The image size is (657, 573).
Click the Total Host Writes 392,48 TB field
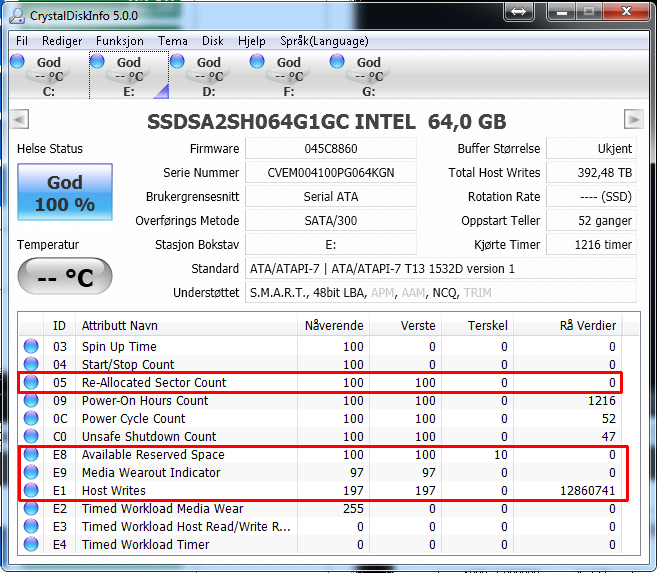(x=591, y=173)
